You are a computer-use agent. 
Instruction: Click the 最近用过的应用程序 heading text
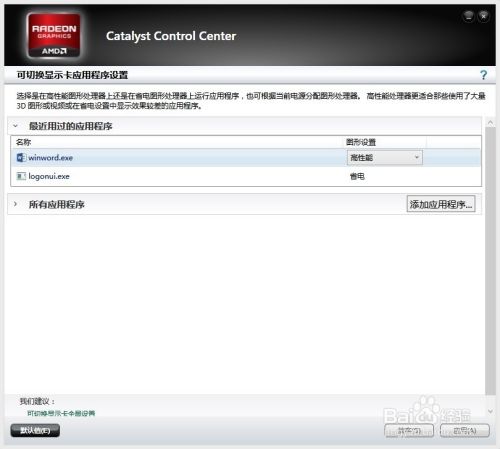(71, 126)
